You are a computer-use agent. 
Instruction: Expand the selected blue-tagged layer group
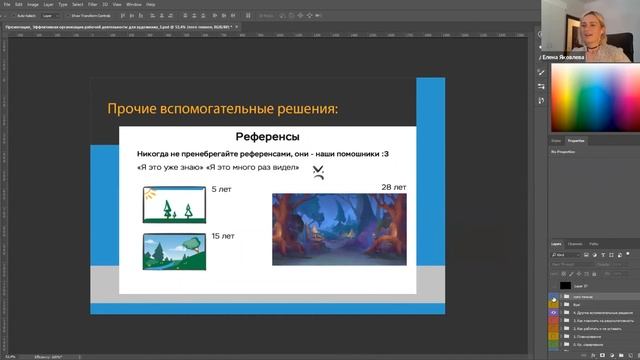pos(561,297)
